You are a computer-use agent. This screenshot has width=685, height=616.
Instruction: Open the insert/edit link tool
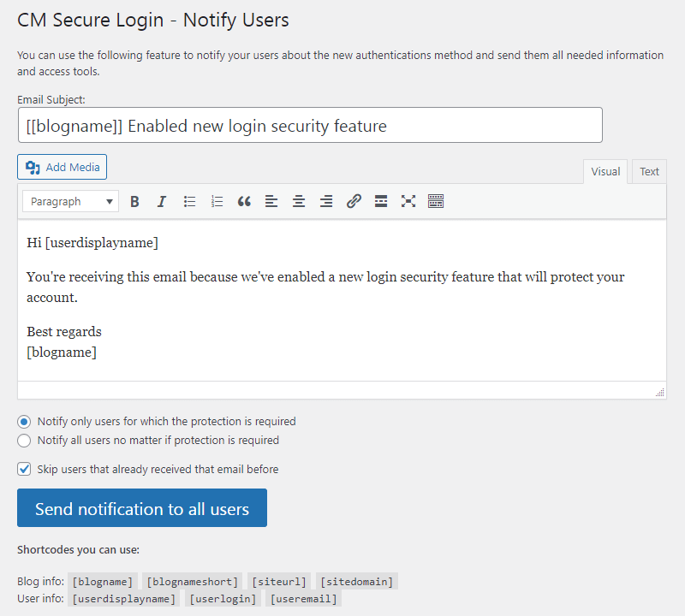tap(354, 202)
